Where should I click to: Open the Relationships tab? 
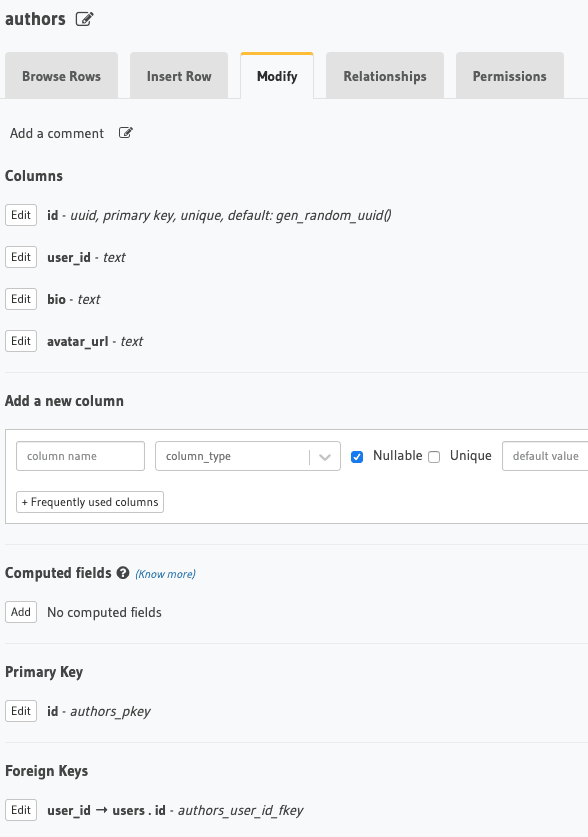click(x=384, y=74)
